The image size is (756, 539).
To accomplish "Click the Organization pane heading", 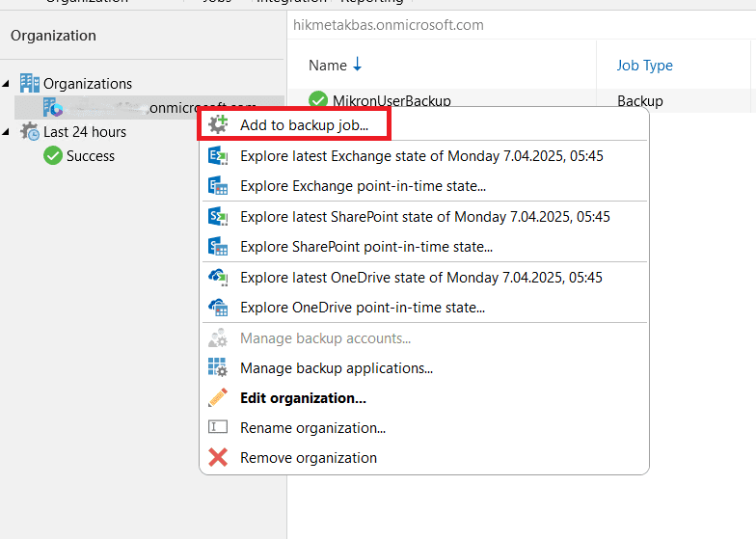I will [53, 36].
